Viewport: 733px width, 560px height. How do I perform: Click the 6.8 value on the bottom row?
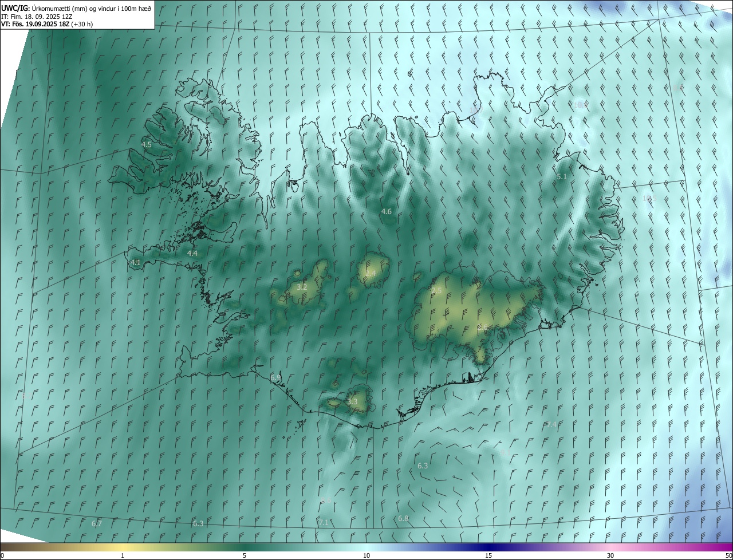[404, 519]
